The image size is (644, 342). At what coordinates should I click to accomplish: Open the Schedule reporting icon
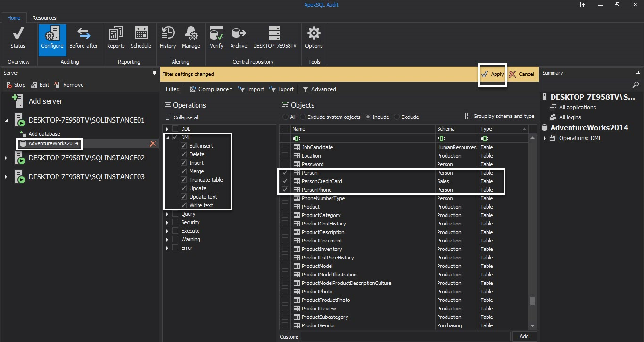[x=141, y=38]
